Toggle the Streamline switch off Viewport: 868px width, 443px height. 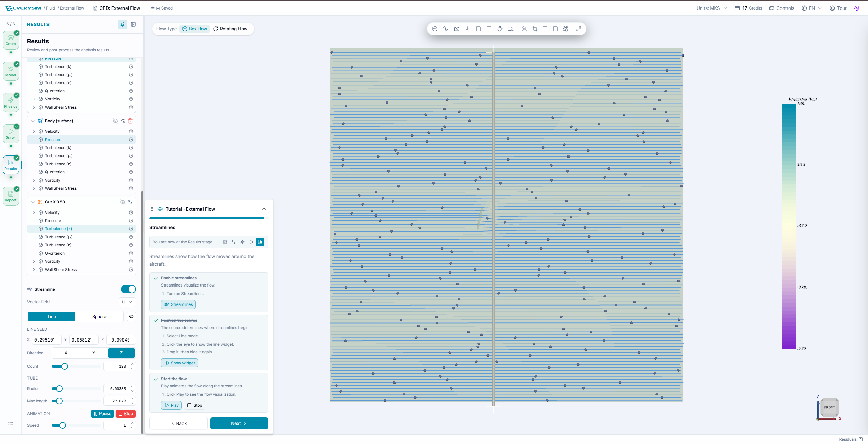point(129,289)
